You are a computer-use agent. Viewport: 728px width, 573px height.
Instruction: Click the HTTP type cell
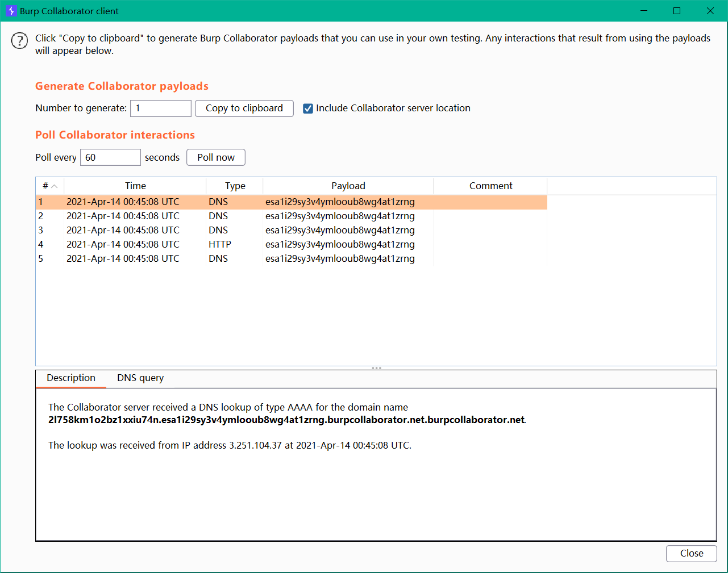[235, 245]
